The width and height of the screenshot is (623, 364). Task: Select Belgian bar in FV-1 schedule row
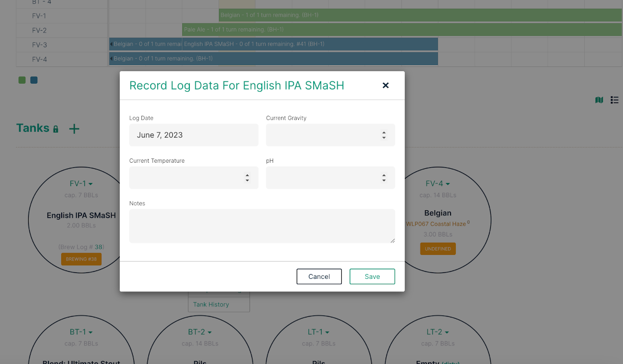click(x=420, y=15)
